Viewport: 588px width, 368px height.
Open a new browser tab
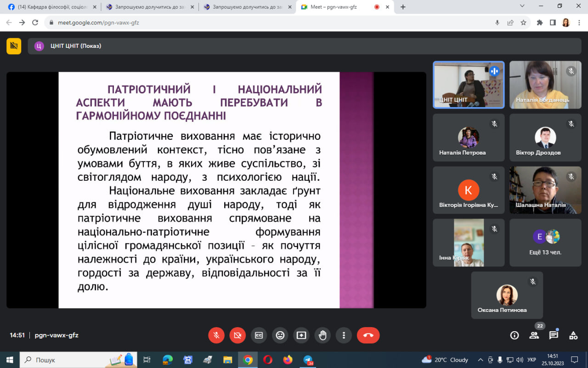tap(403, 7)
